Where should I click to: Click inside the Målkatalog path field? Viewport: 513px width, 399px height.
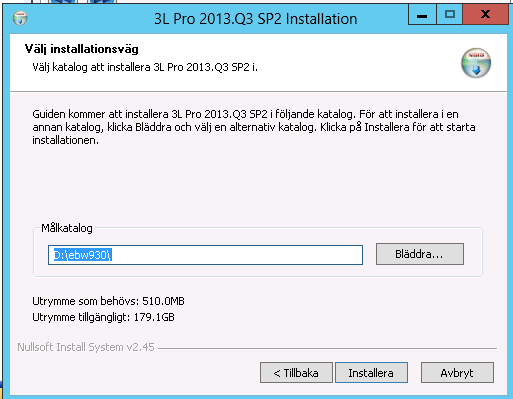pos(205,255)
